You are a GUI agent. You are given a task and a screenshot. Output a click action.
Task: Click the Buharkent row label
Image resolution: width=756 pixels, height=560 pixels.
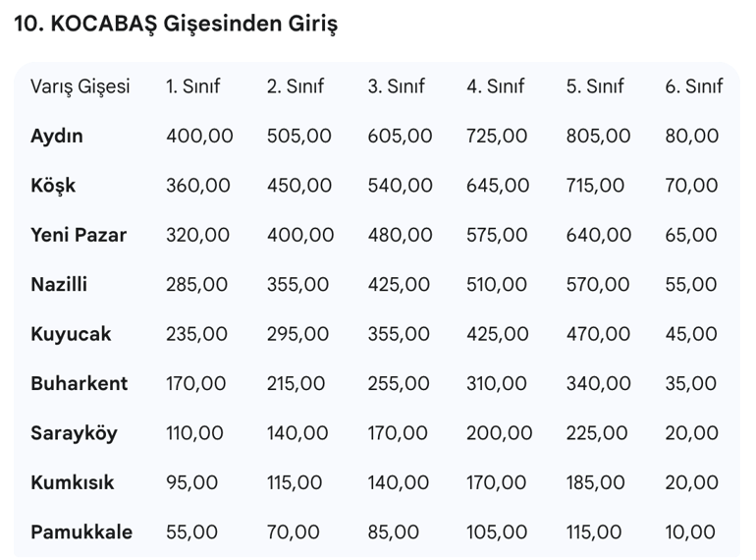pyautogui.click(x=80, y=383)
